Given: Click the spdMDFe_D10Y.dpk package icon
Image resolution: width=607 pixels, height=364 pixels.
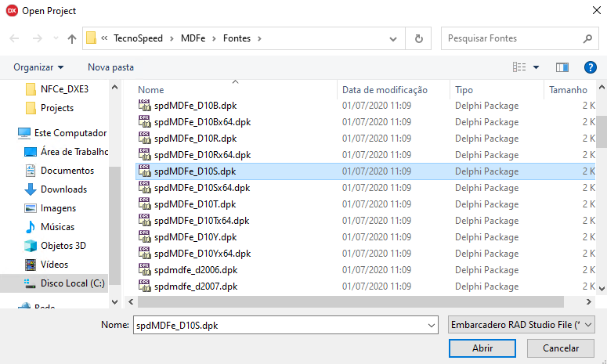Looking at the screenshot, I should tap(144, 237).
